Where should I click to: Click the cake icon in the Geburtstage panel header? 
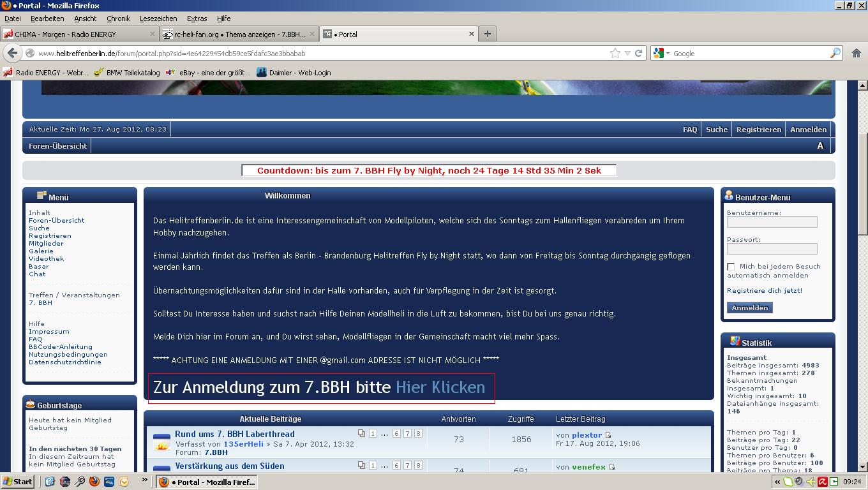[x=31, y=405]
